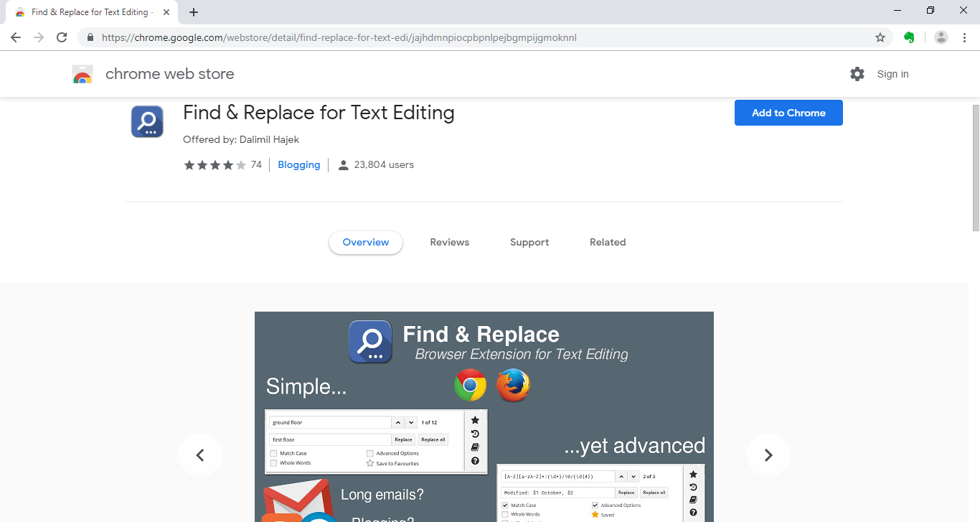Click Save to Favourites star toggle
The height and width of the screenshot is (522, 980).
(370, 463)
